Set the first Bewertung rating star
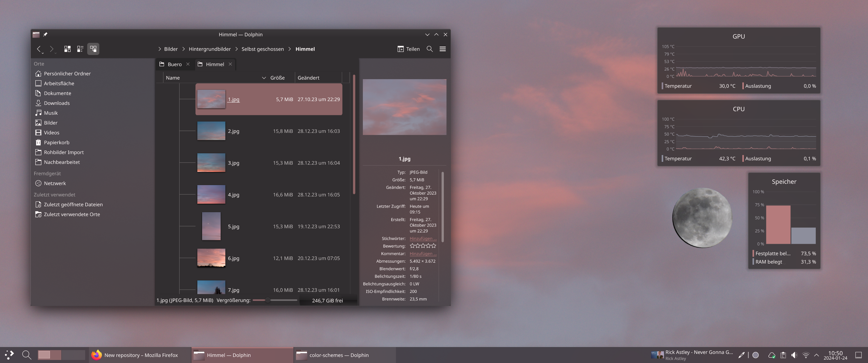Viewport: 868px width, 363px height. point(412,246)
